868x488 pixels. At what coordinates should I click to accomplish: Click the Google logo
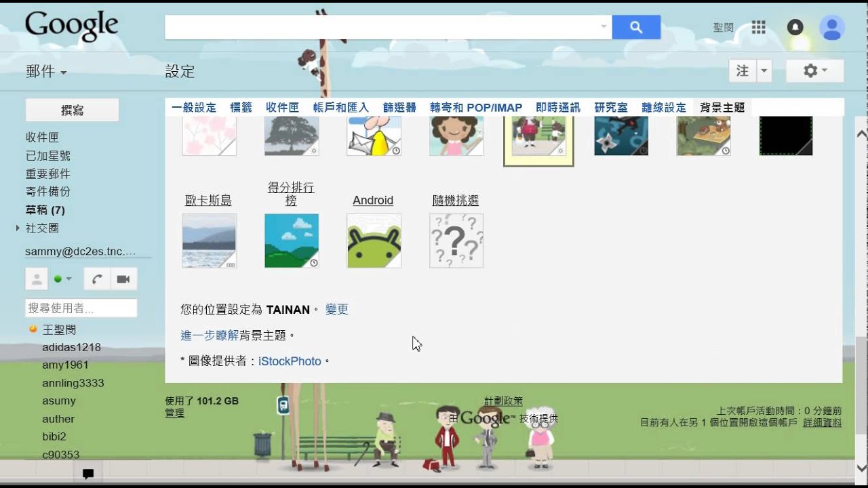coord(71,27)
